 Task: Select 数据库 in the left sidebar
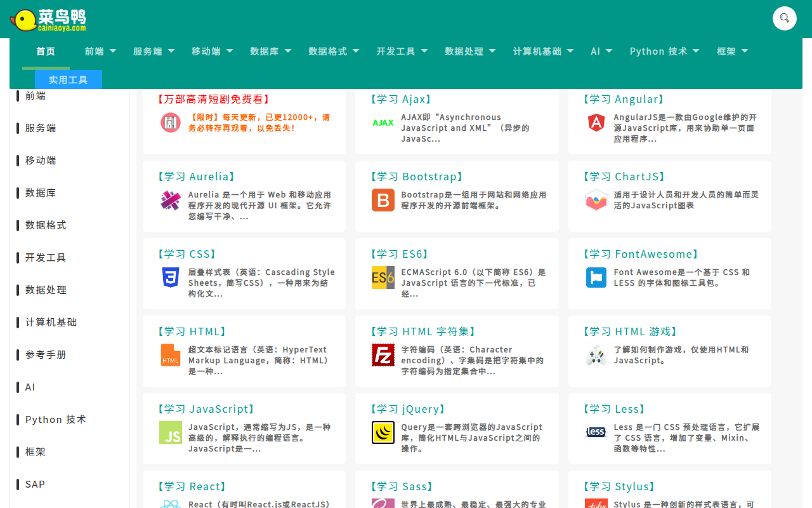[x=41, y=193]
